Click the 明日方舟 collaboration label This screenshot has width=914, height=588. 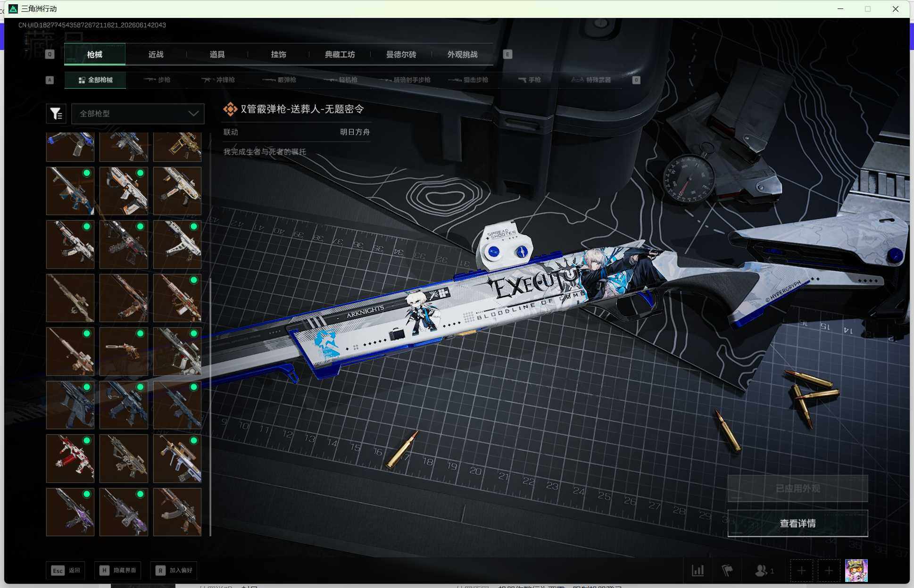[x=355, y=132]
